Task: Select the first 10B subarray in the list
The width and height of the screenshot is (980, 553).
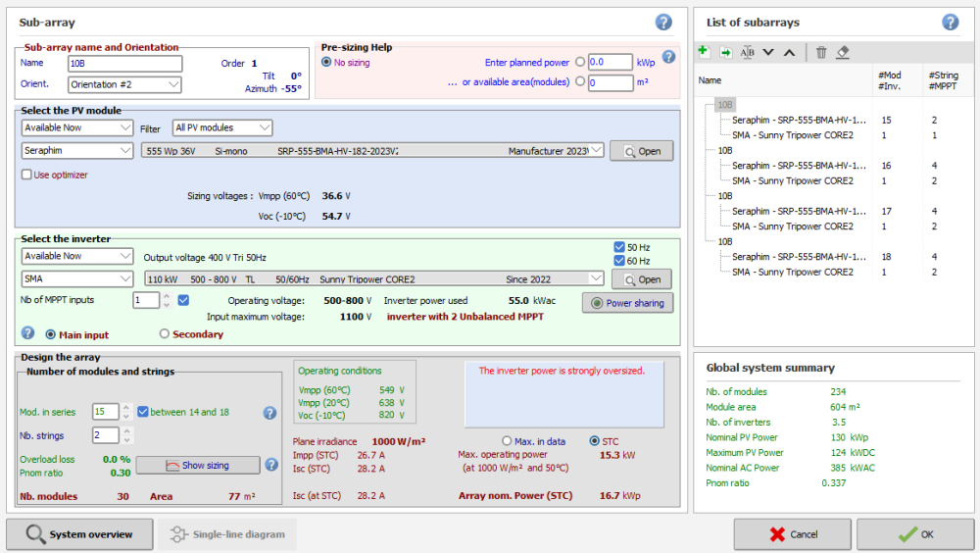Action: pyautogui.click(x=725, y=104)
